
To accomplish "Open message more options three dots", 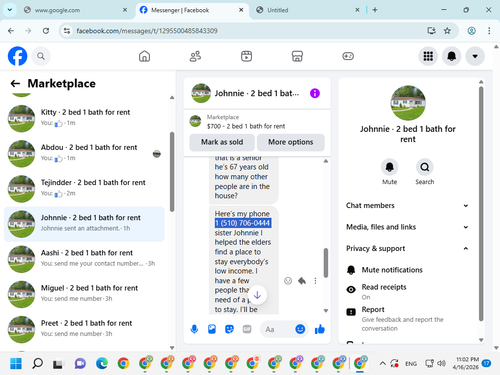I will (315, 281).
